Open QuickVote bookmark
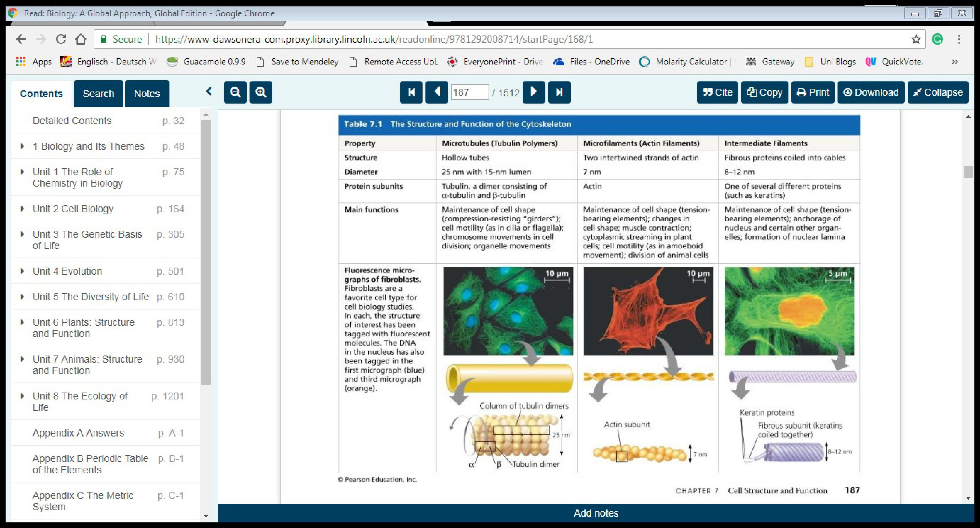Image resolution: width=980 pixels, height=528 pixels. (894, 62)
